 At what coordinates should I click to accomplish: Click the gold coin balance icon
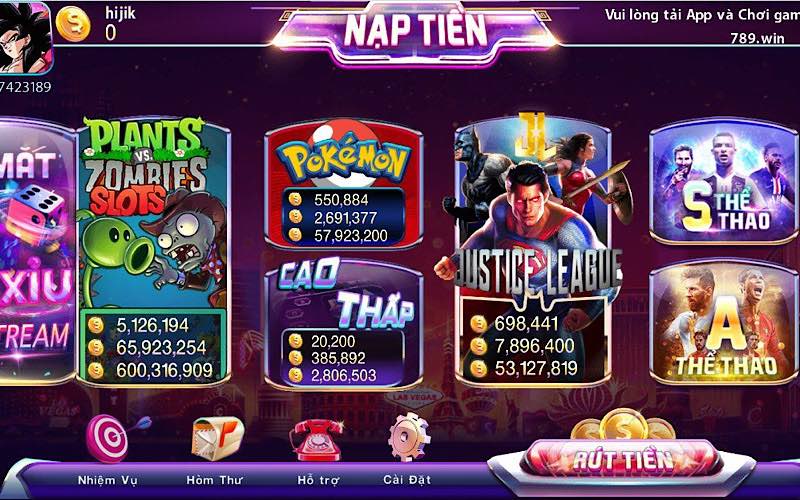(73, 24)
